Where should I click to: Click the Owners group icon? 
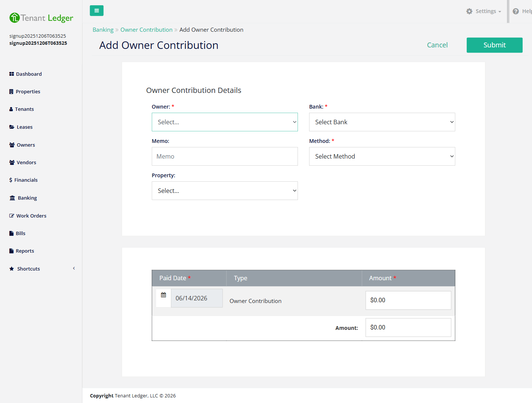click(12, 145)
